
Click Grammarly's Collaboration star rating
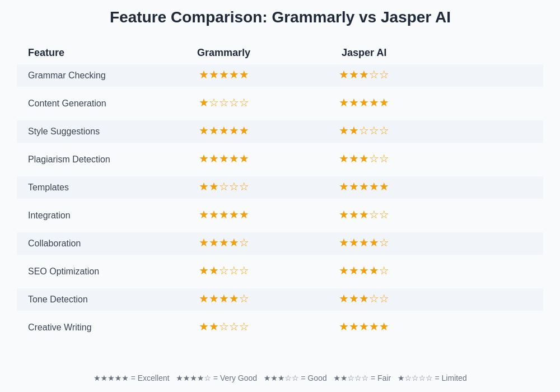(x=223, y=243)
